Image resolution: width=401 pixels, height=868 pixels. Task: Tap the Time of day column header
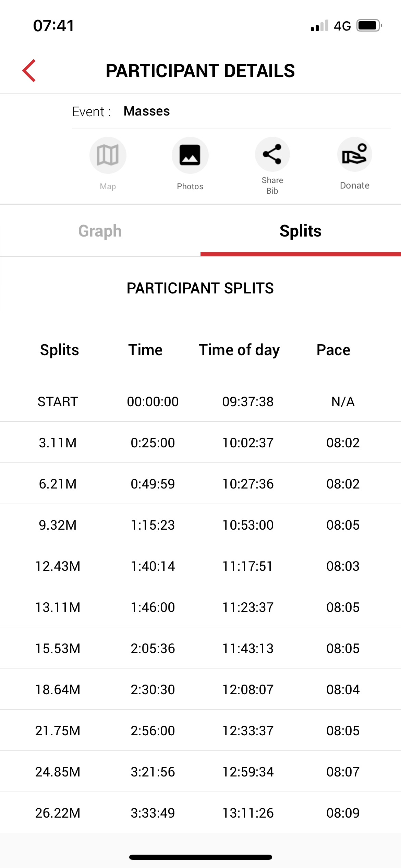(239, 350)
